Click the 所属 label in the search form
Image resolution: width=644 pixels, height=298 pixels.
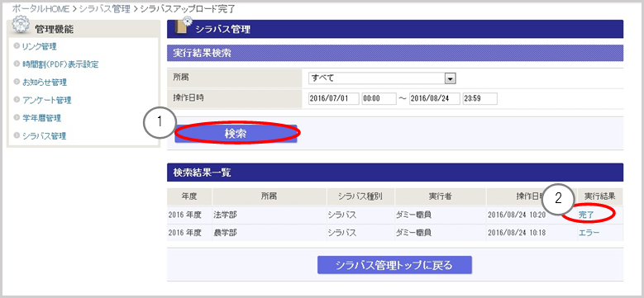(181, 77)
